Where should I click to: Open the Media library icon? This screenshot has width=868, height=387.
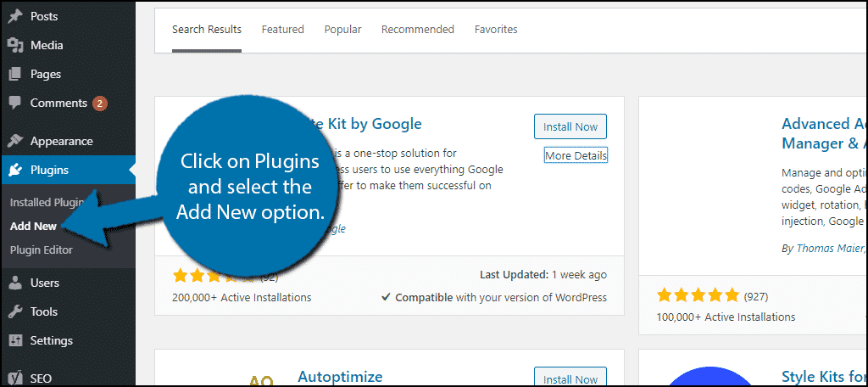(x=15, y=45)
